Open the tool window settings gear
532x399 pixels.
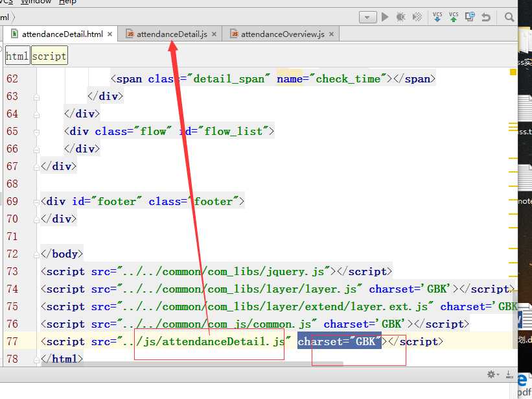pyautogui.click(x=492, y=374)
